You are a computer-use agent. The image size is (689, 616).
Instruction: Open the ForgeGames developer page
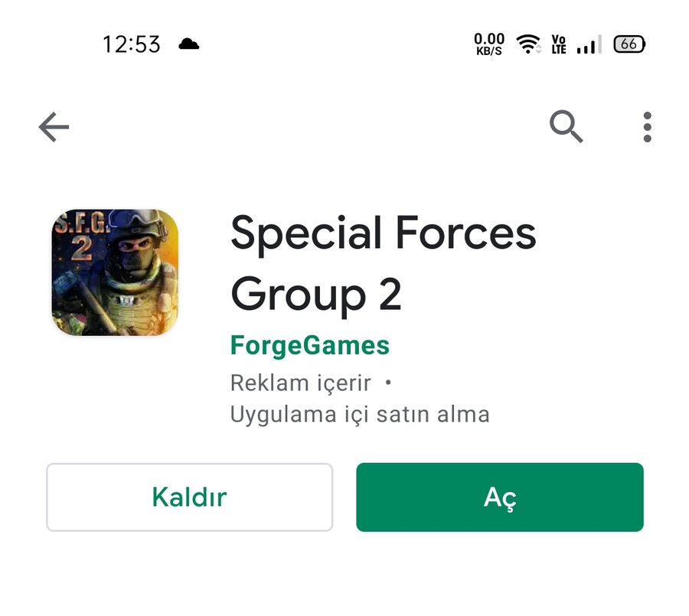pyautogui.click(x=310, y=345)
